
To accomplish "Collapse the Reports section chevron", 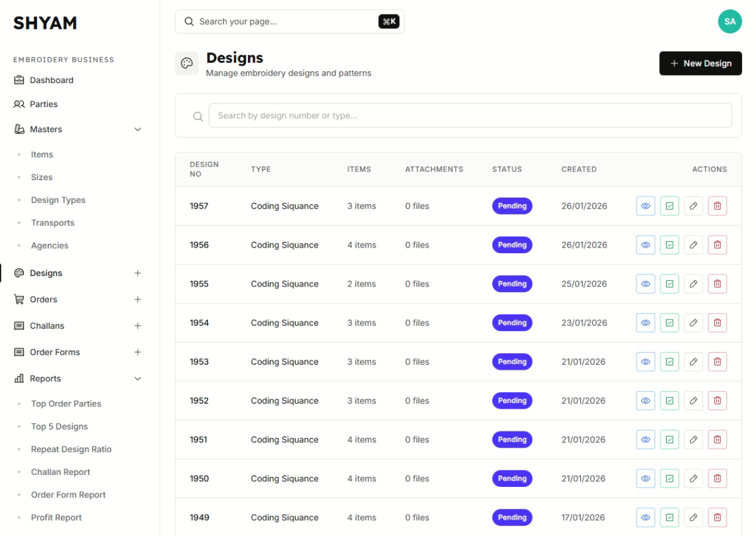I will point(138,379).
